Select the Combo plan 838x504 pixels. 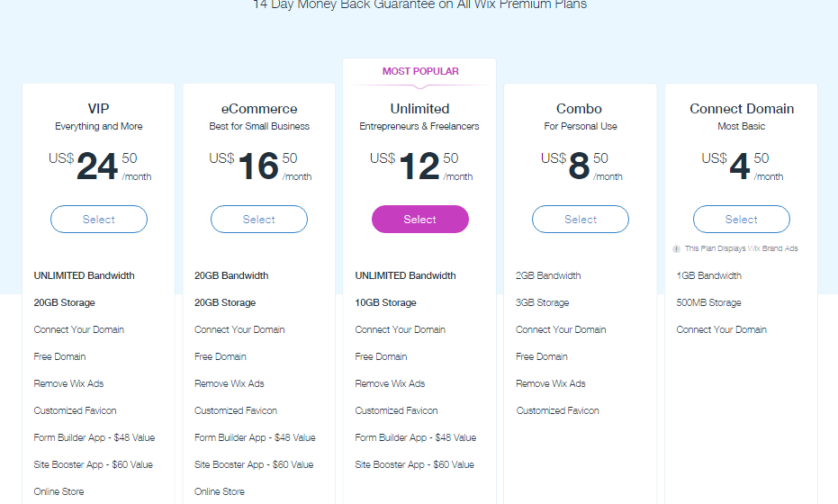click(x=581, y=219)
